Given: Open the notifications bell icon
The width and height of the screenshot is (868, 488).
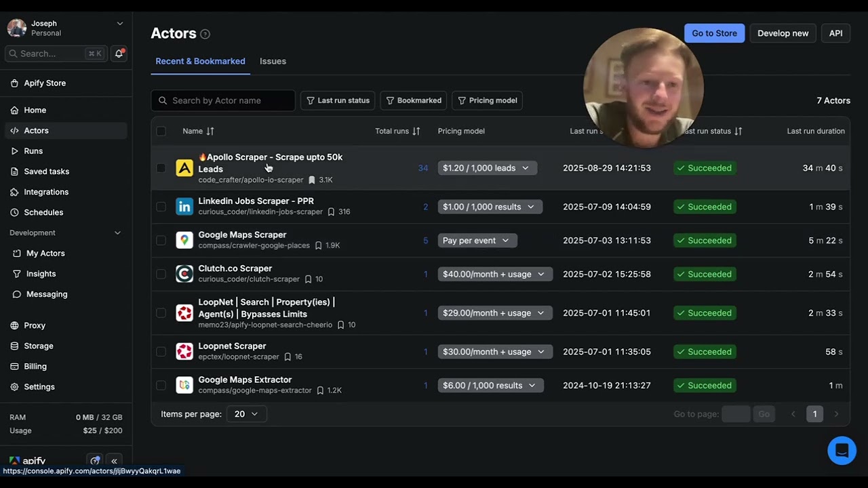Looking at the screenshot, I should (x=119, y=54).
